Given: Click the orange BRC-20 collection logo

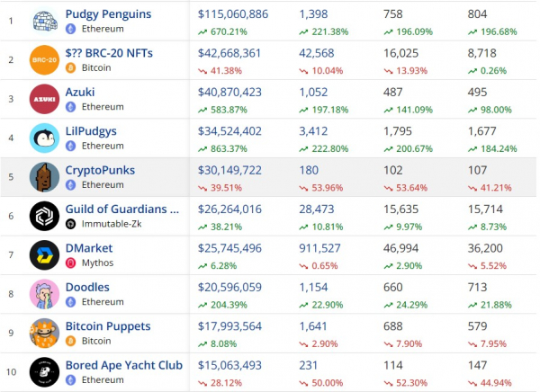Looking at the screenshot, I should tap(45, 60).
